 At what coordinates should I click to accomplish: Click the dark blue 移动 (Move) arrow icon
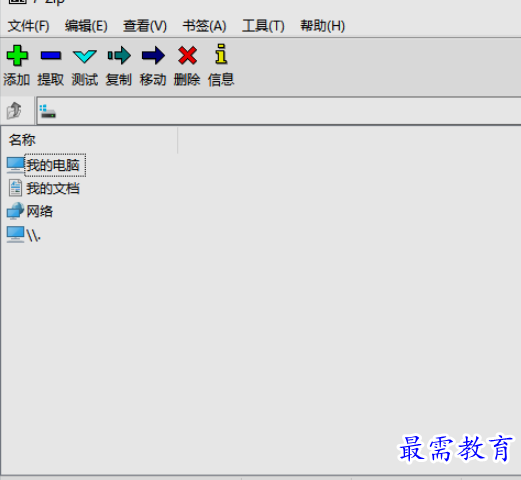pyautogui.click(x=153, y=55)
